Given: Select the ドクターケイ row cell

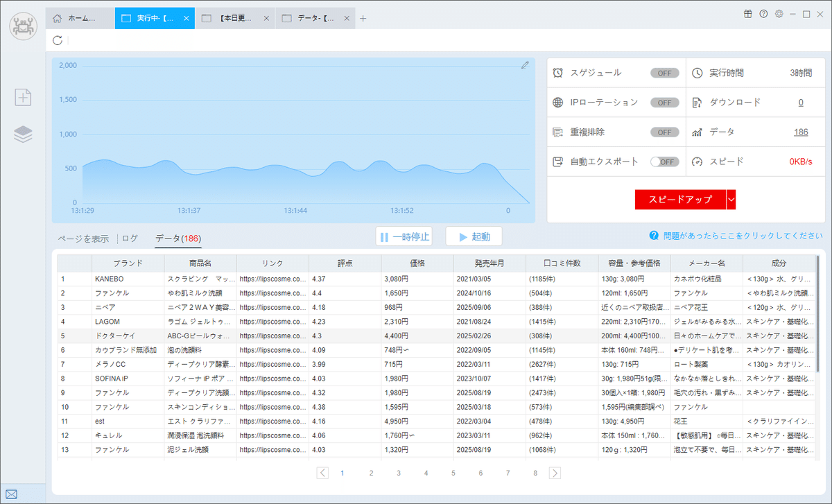Looking at the screenshot, I should [128, 336].
